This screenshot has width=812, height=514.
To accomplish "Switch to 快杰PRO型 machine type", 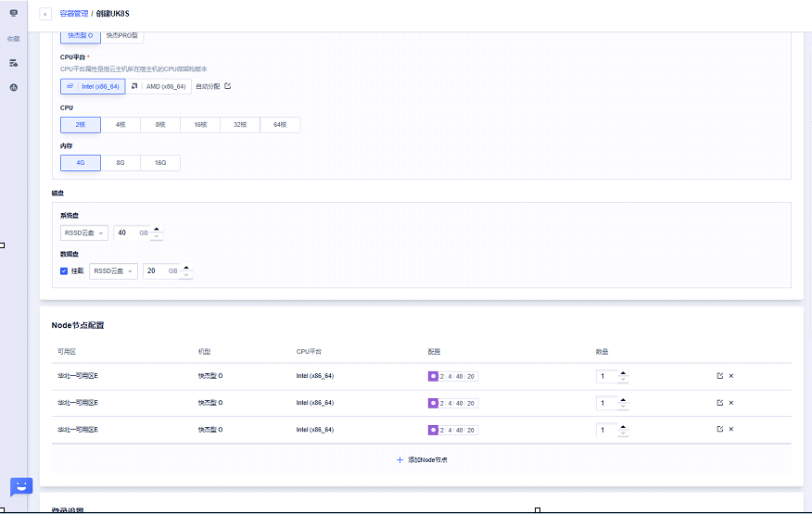I will click(x=121, y=35).
